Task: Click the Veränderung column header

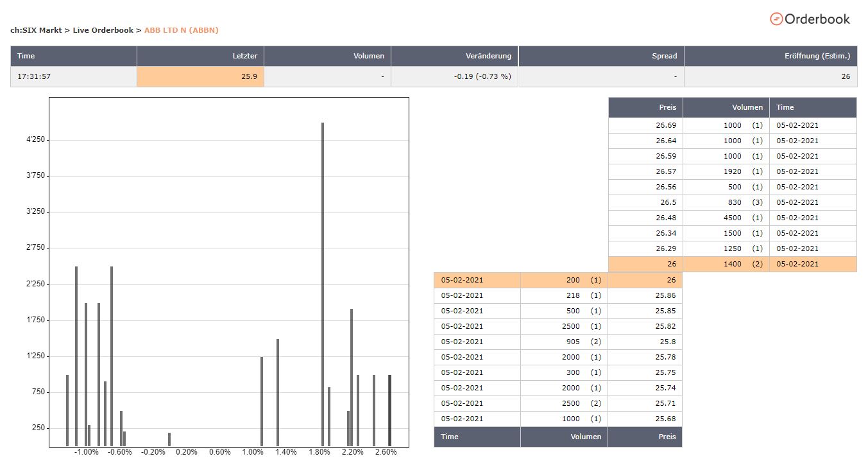Action: click(489, 56)
